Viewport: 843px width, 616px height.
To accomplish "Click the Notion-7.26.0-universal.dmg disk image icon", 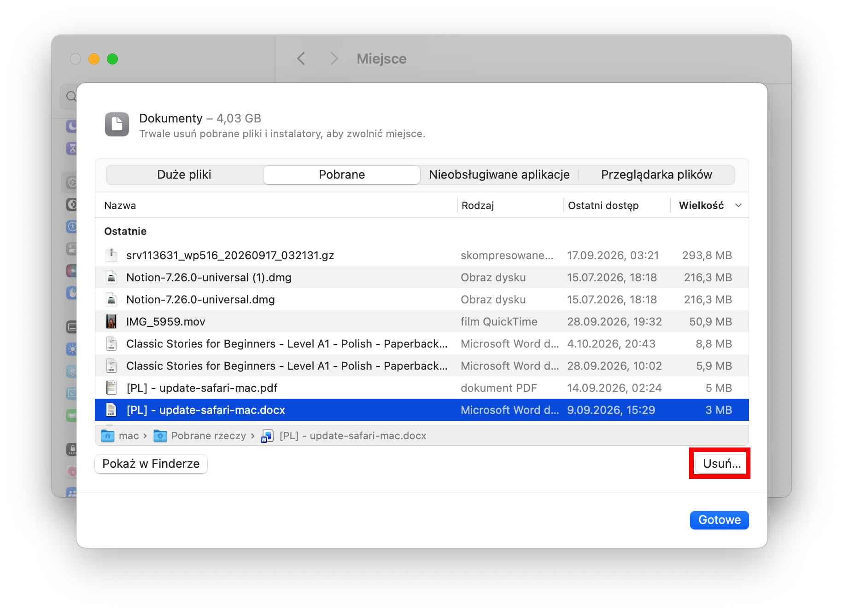I will 111,299.
